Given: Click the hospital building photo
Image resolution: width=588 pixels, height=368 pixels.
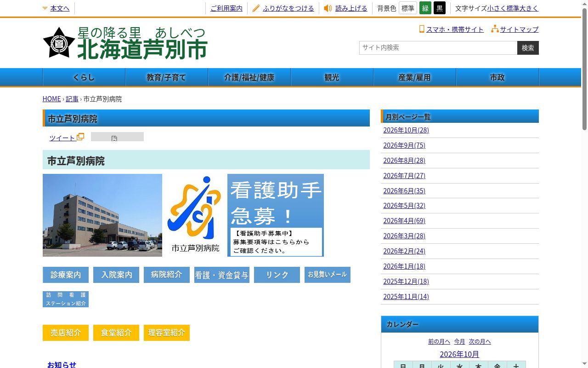Looking at the screenshot, I should click(102, 215).
